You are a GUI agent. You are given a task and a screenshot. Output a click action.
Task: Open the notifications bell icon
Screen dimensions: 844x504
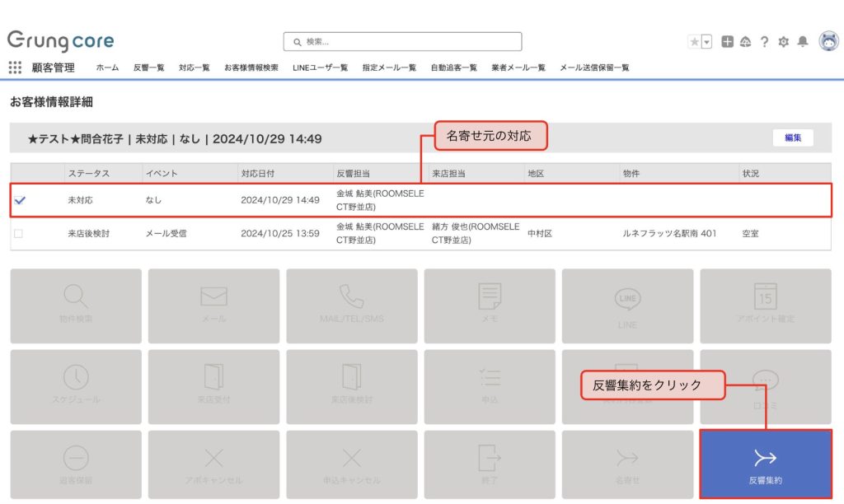tap(802, 42)
